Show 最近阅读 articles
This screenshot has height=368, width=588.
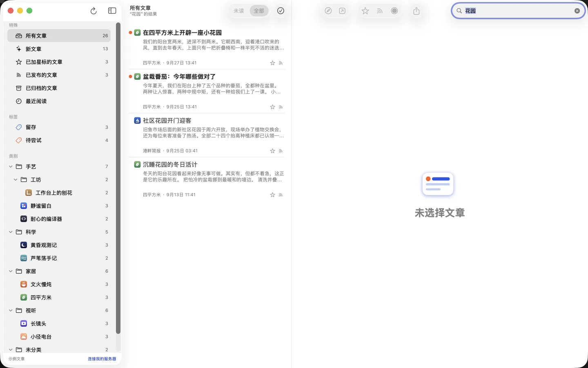59,101
